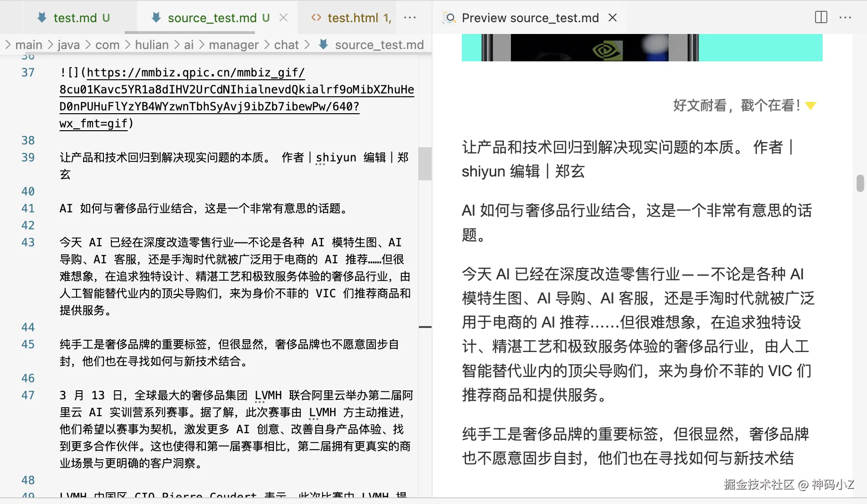This screenshot has width=867, height=504.
Task: Click the preview pane scrollbar thumb
Action: [860, 183]
